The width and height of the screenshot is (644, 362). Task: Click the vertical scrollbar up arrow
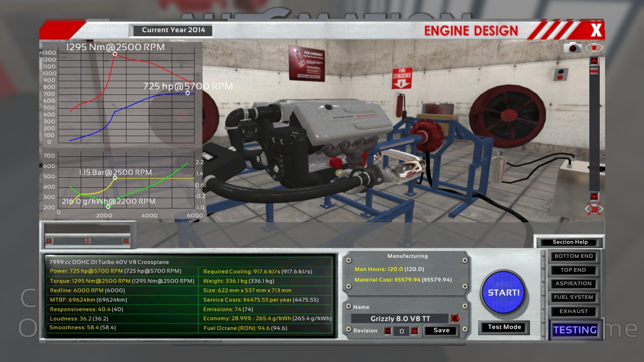[594, 61]
